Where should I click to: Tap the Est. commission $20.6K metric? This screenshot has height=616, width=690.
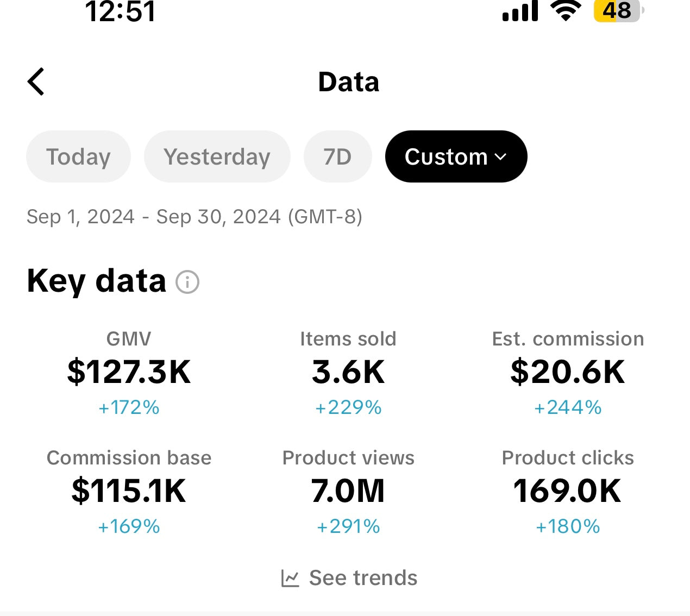pyautogui.click(x=568, y=373)
